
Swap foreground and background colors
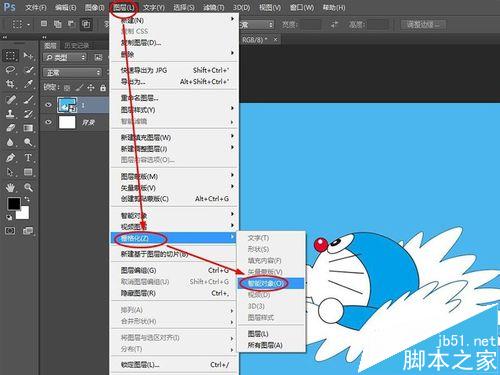(x=27, y=199)
